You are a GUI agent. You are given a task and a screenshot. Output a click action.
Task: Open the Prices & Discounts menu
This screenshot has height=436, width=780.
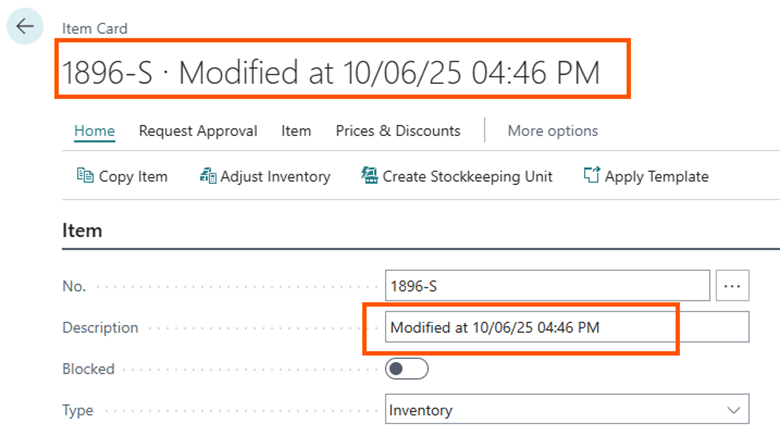tap(398, 131)
